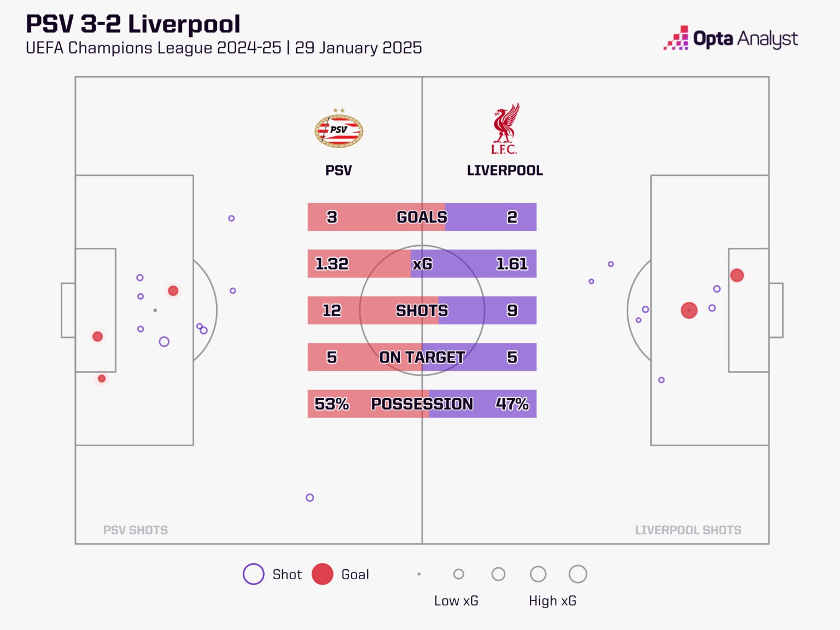Click the POSSESSION stat bar label

(422, 404)
